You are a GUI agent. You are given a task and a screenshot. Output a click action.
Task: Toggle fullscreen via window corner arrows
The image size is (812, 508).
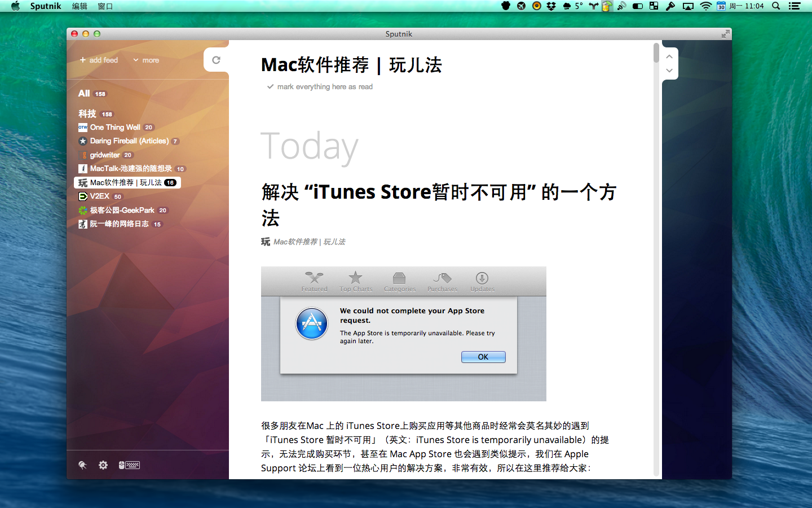725,34
